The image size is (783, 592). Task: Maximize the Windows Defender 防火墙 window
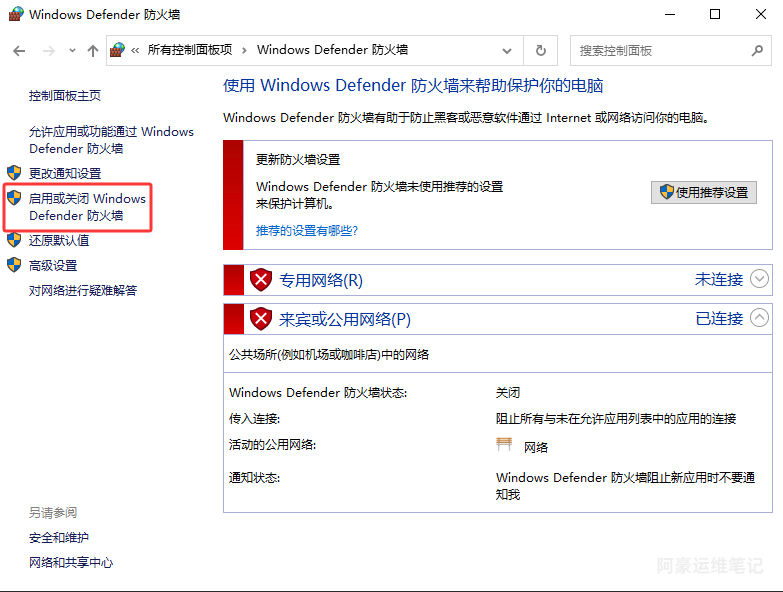click(715, 14)
